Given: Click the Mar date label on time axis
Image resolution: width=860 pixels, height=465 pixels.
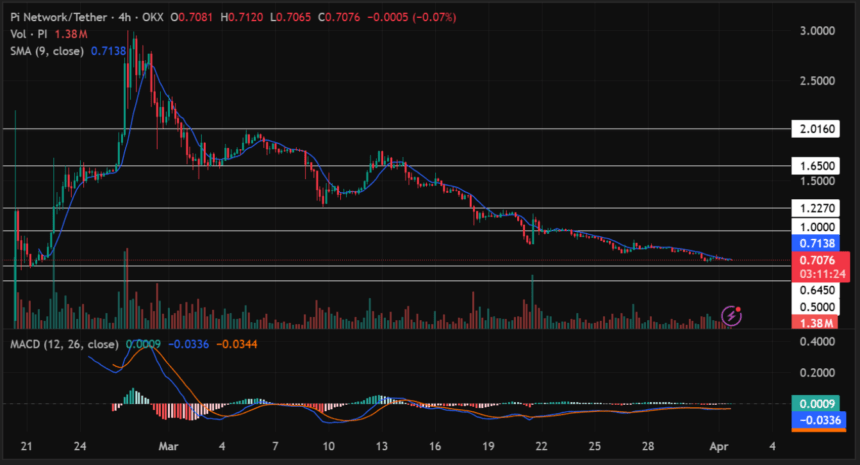Looking at the screenshot, I should click(168, 446).
